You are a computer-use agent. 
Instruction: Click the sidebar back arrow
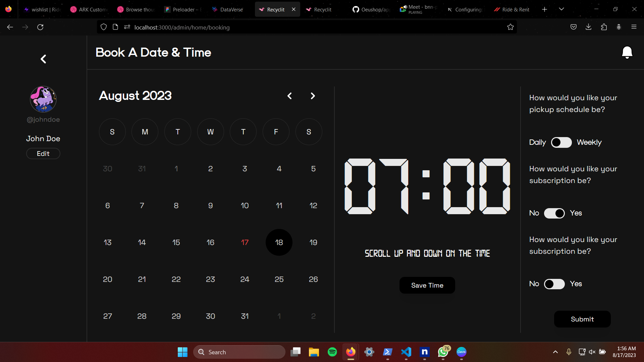43,59
